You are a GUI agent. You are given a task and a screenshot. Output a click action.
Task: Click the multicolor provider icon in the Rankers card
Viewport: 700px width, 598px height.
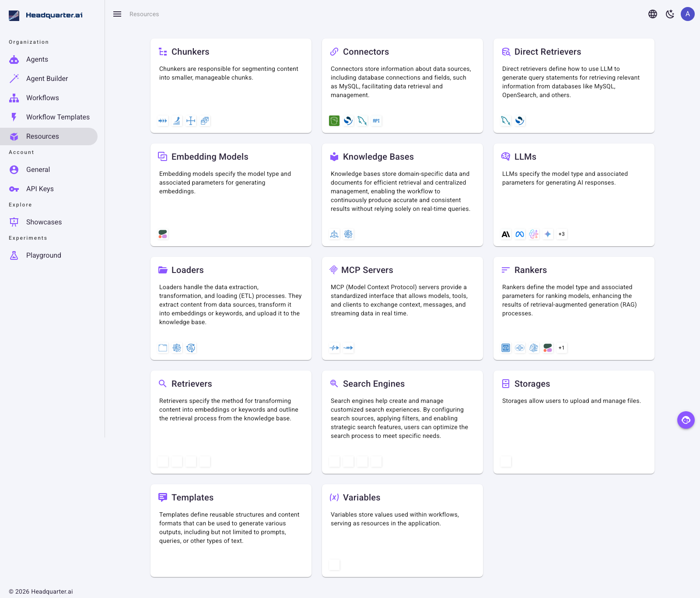click(x=548, y=348)
